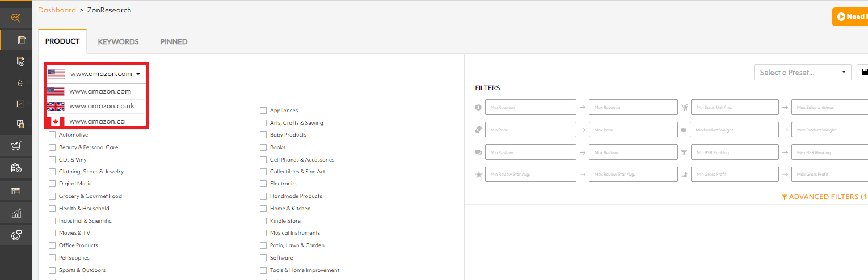The image size is (868, 280).
Task: Select the highlighted document icon in sidebar
Action: tap(22, 40)
